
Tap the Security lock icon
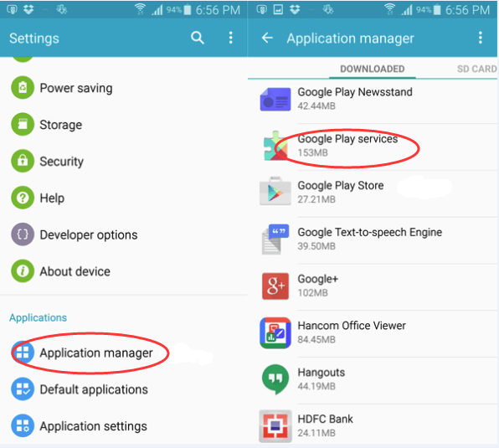tap(23, 161)
